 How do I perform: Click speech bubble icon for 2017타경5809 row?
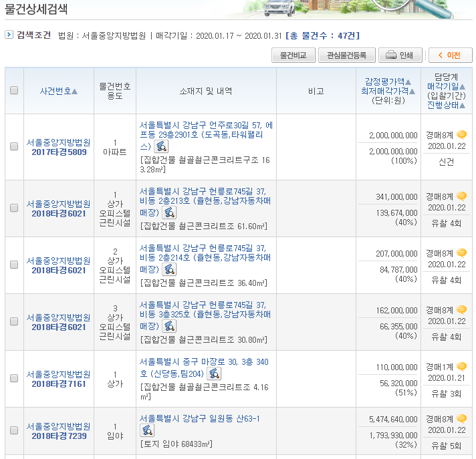tap(461, 134)
